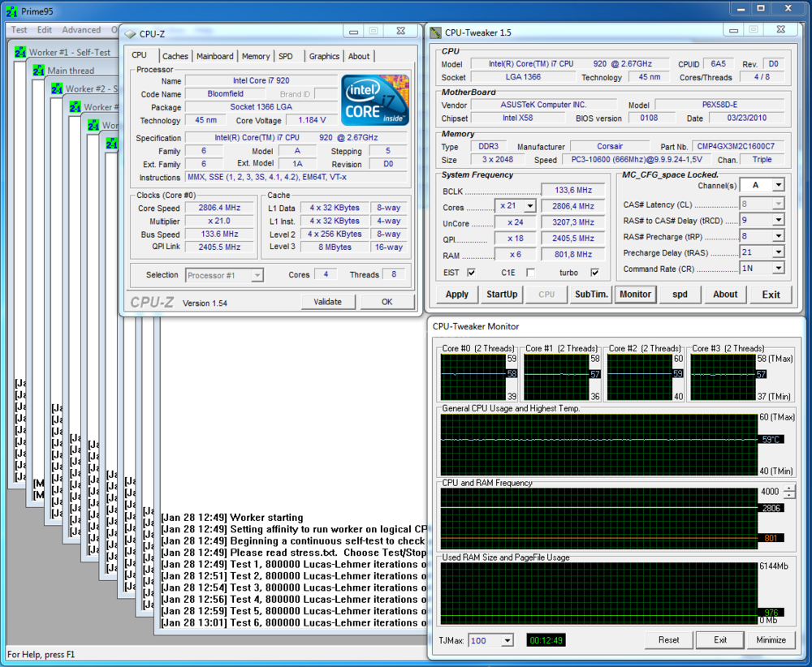
Task: Click the Monitor button in CPU-Tweaker
Action: click(x=636, y=294)
